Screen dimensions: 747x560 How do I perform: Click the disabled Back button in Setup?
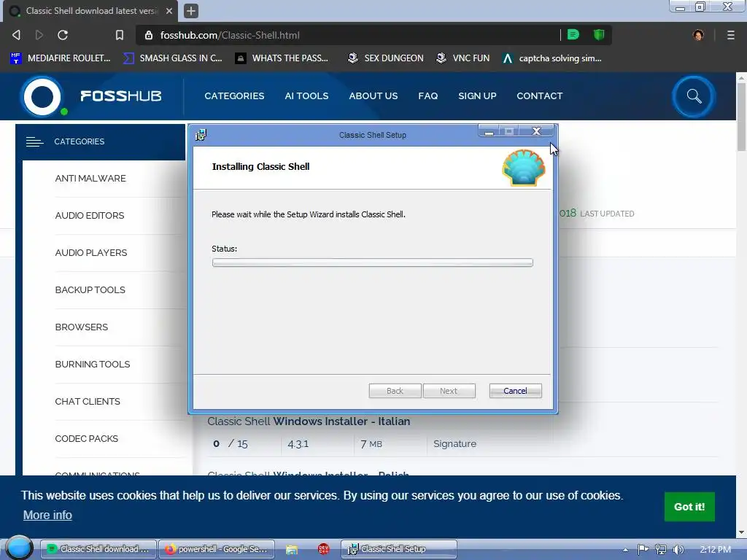[x=395, y=391]
